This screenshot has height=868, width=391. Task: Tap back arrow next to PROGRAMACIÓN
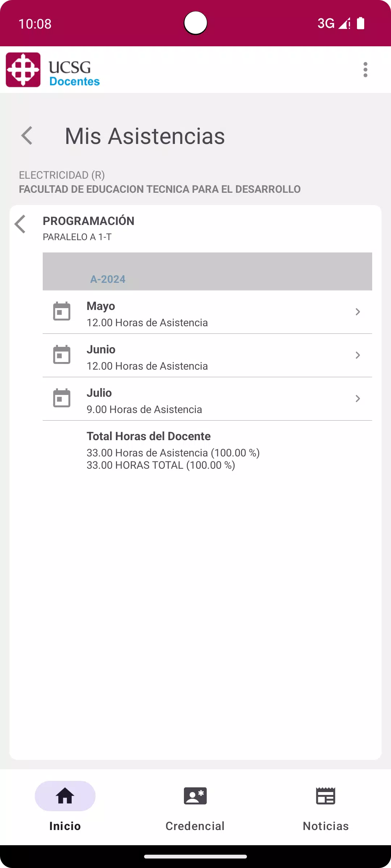click(x=20, y=224)
